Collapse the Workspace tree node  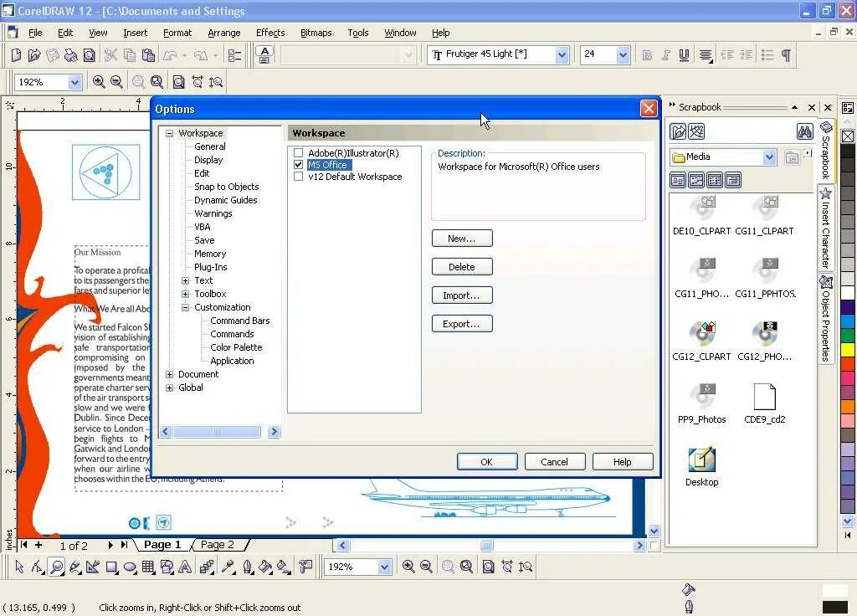click(x=169, y=133)
